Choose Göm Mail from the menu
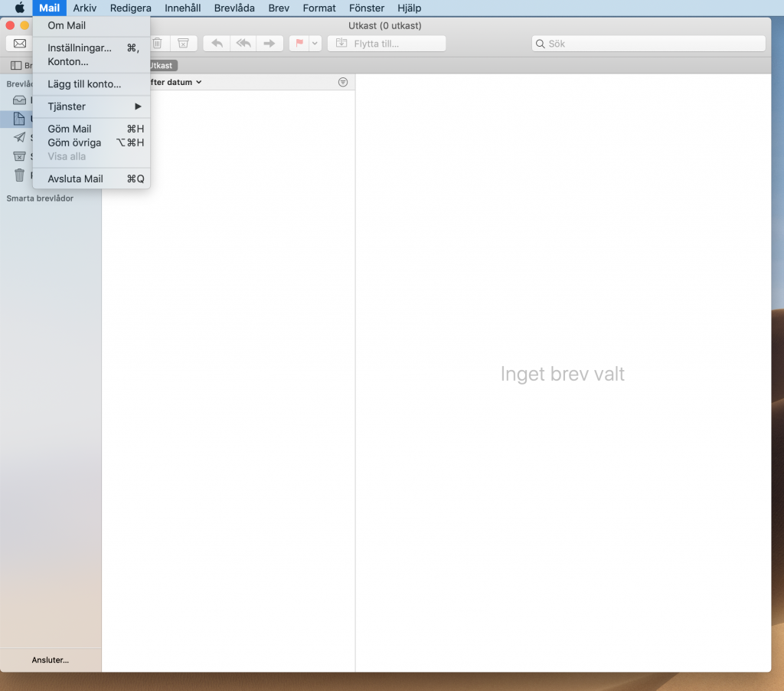784x691 pixels. (x=92, y=129)
